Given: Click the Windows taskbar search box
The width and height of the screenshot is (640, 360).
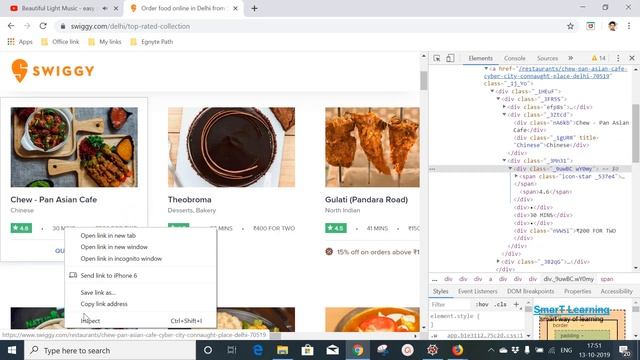Looking at the screenshot, I should 110,350.
